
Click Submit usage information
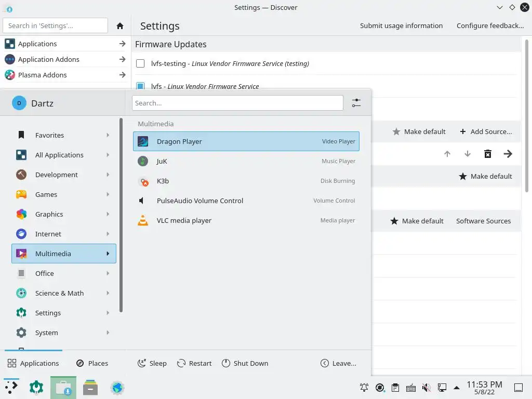[401, 26]
